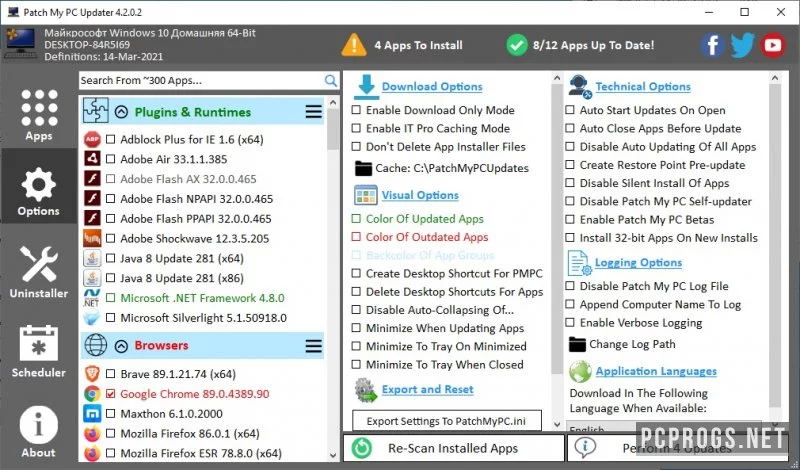Click app list scrollbar up arrow
The height and width of the screenshot is (470, 800).
tap(333, 103)
